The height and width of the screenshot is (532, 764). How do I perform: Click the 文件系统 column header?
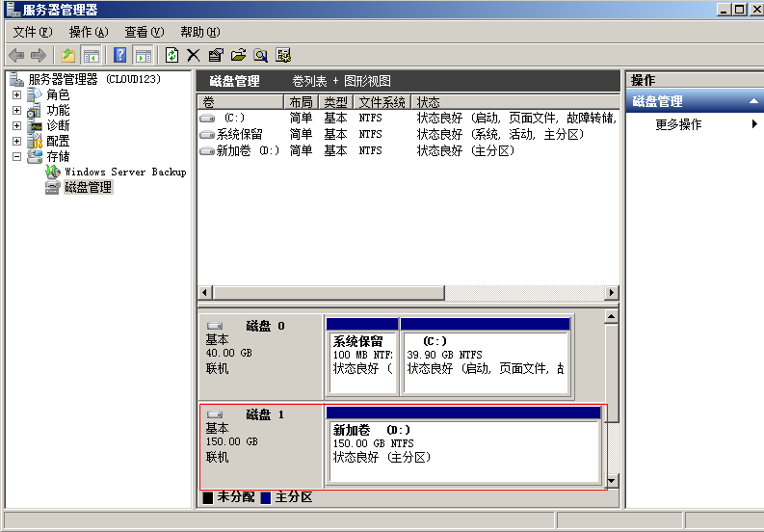(382, 102)
